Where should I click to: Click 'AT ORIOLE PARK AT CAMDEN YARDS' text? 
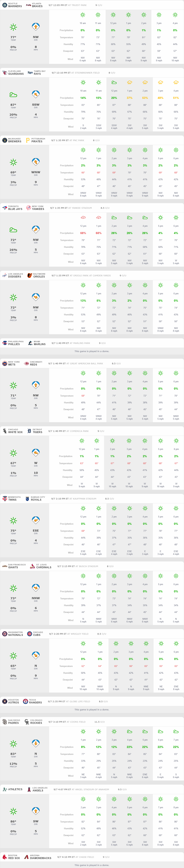(x=90, y=276)
